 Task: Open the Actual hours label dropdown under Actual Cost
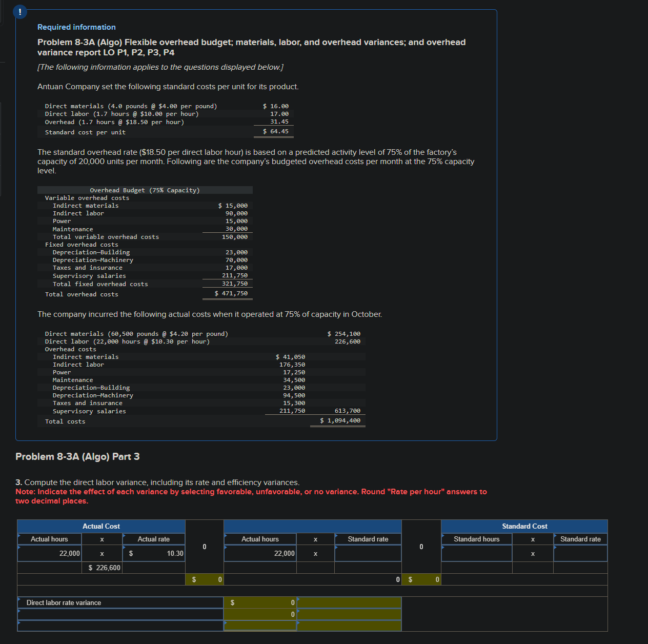click(49, 539)
